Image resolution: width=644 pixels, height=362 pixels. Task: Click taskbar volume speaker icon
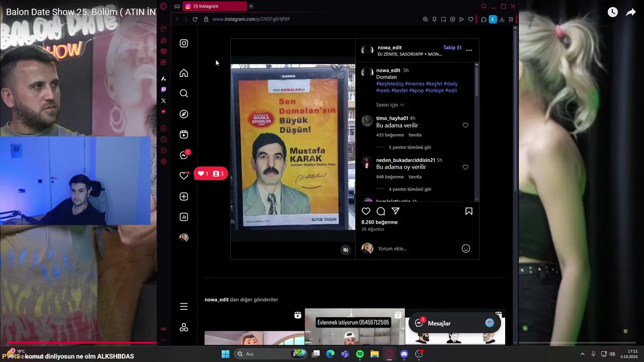(612, 354)
